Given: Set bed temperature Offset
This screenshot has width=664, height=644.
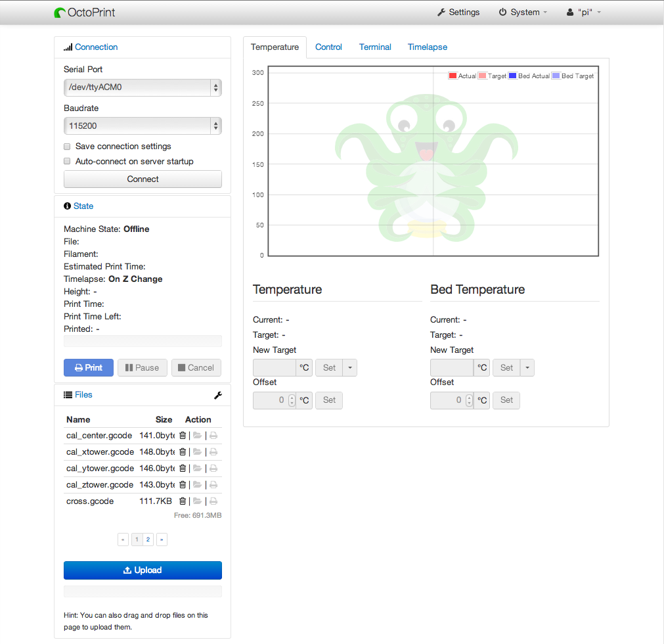Looking at the screenshot, I should coord(506,400).
